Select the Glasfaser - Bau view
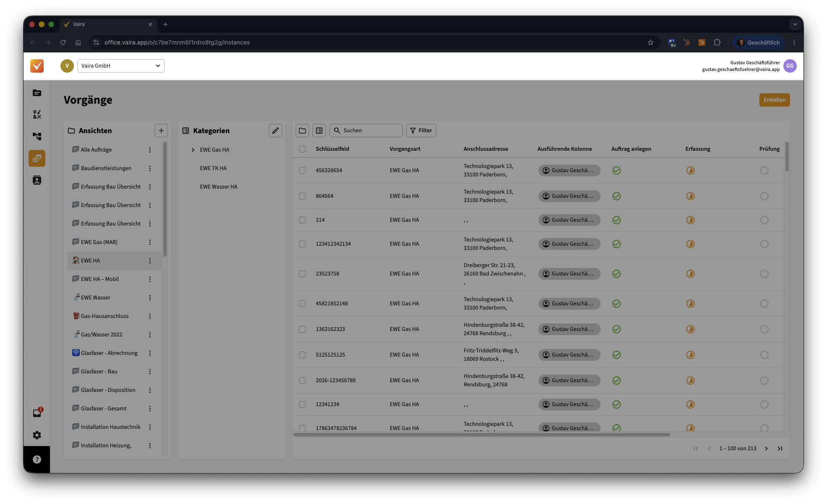Viewport: 827px width, 504px height. tap(99, 372)
